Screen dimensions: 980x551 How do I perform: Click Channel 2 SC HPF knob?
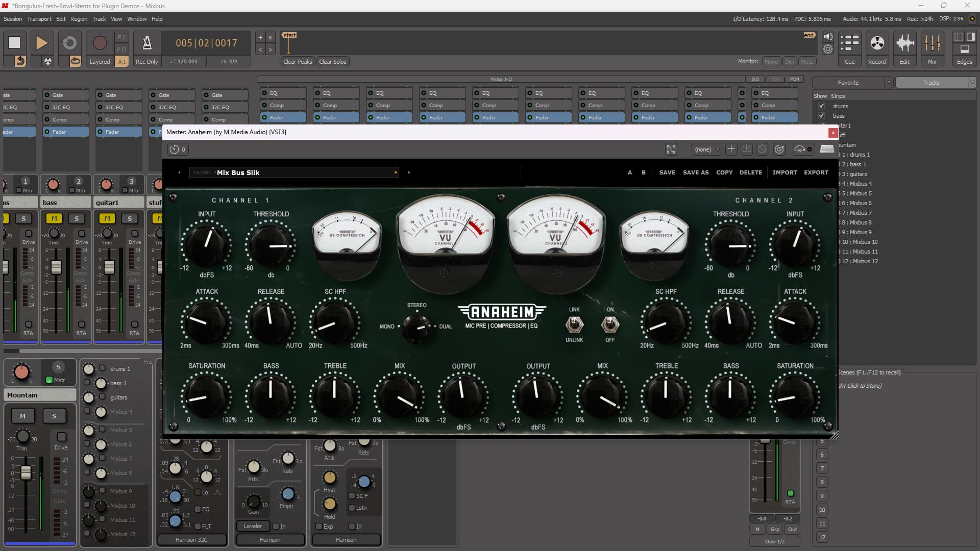(x=666, y=322)
